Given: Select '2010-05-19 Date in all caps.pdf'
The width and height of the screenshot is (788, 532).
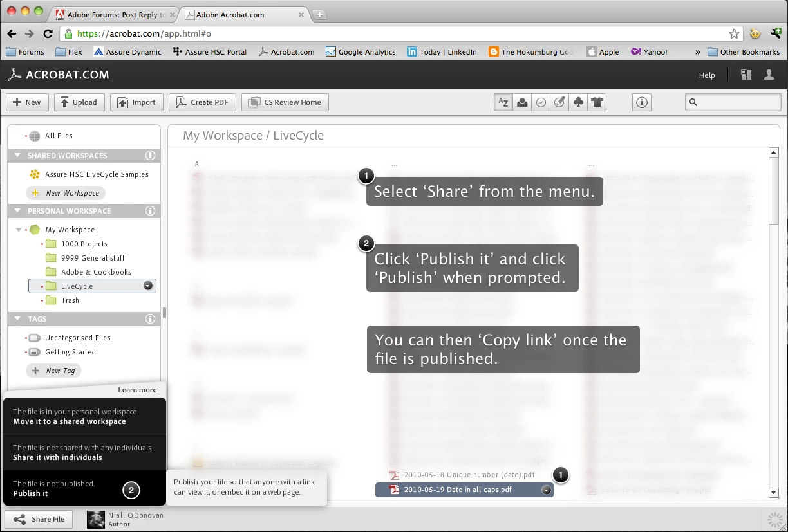Looking at the screenshot, I should (x=464, y=490).
